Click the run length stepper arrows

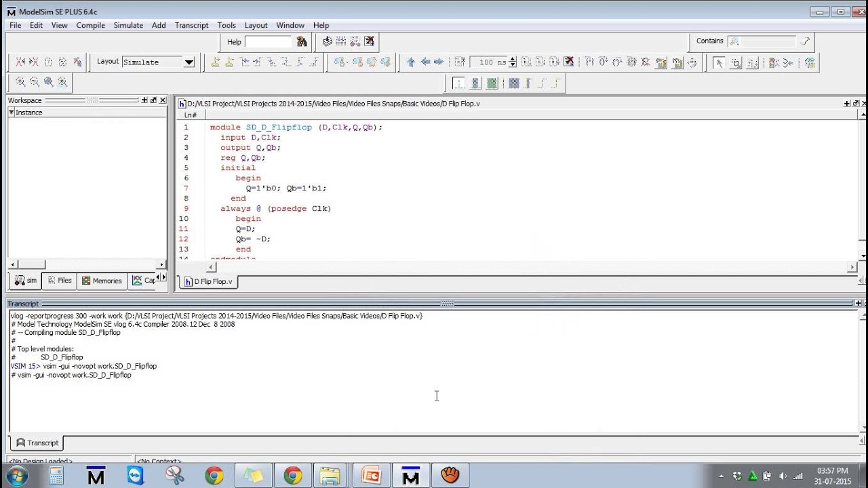pos(513,62)
